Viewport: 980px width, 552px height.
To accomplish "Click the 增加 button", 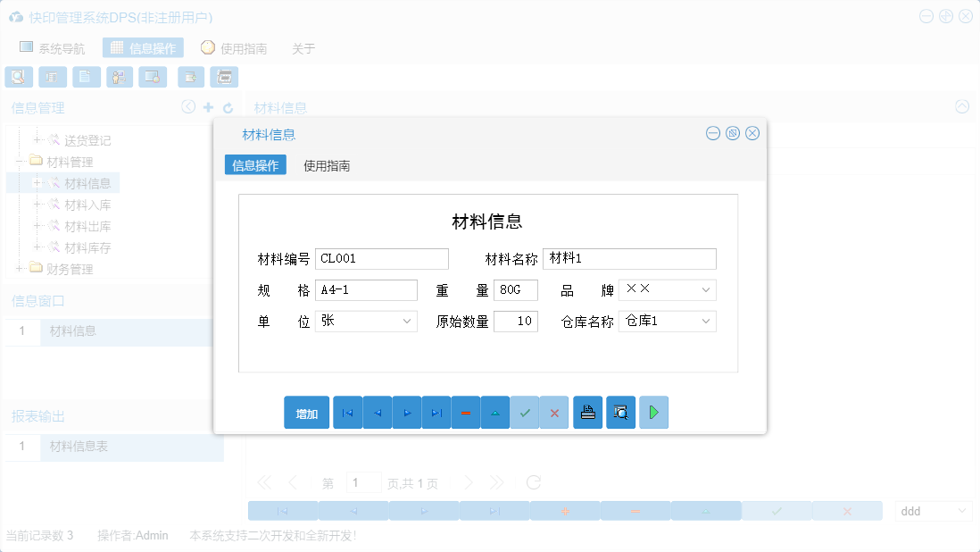I will coord(306,412).
